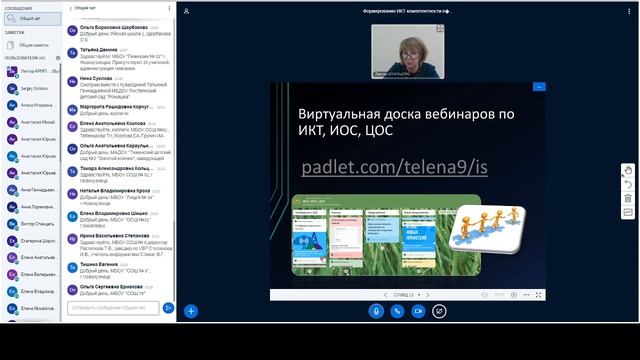640x360 pixels.
Task: Zoom out the presentation
Action: (484, 295)
